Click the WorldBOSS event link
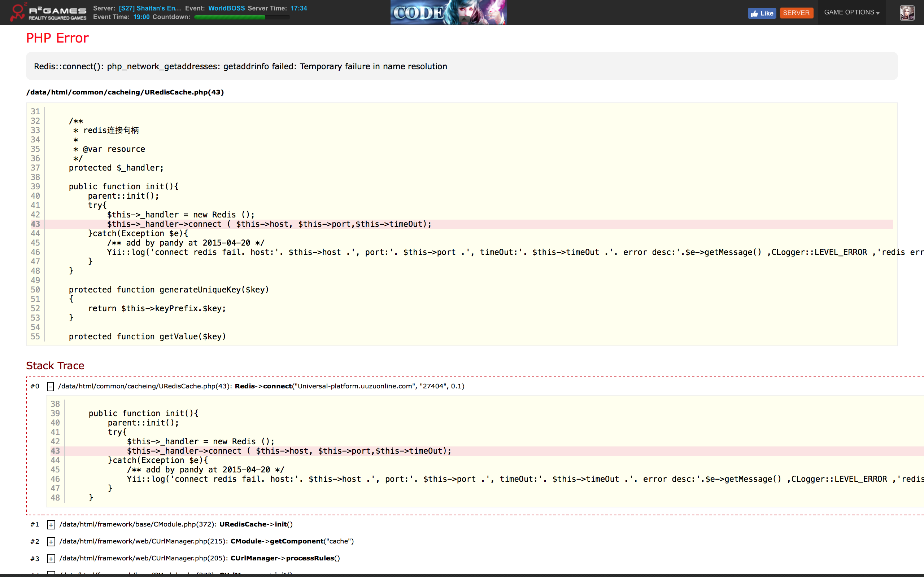Viewport: 924px width, 577px height. pos(226,8)
